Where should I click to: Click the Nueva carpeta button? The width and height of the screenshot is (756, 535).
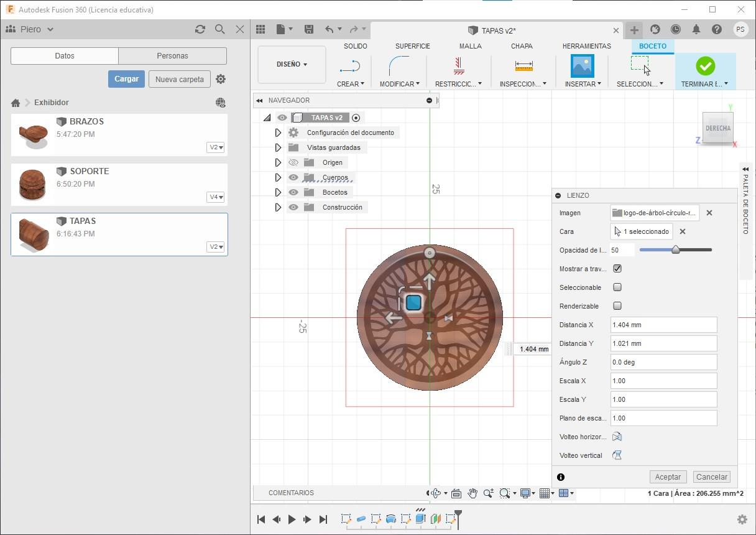pos(180,79)
